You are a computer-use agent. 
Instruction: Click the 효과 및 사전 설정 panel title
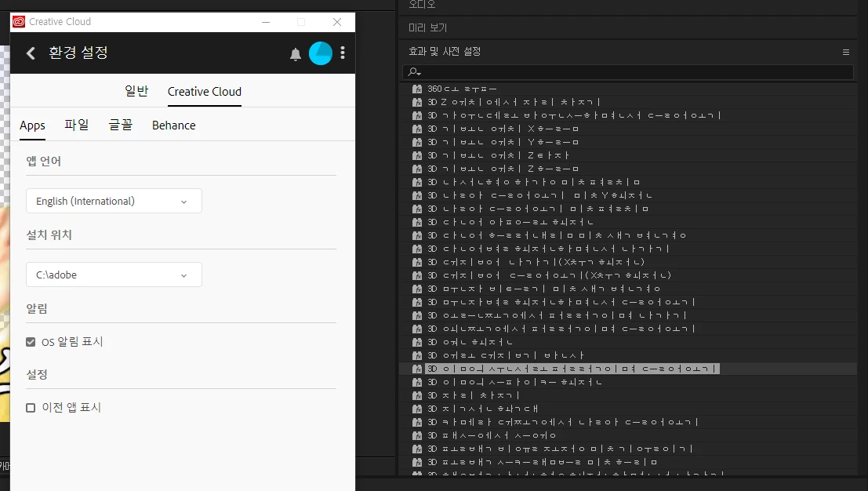[445, 52]
